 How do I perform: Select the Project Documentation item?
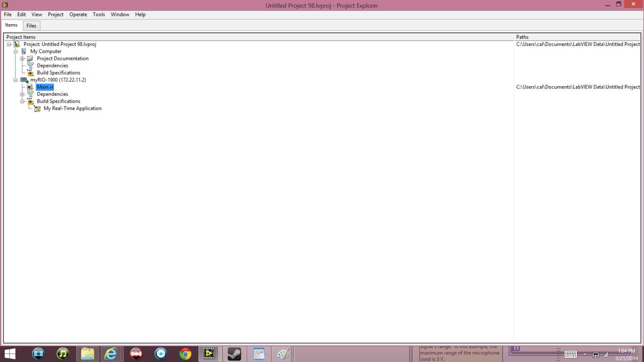(x=63, y=58)
